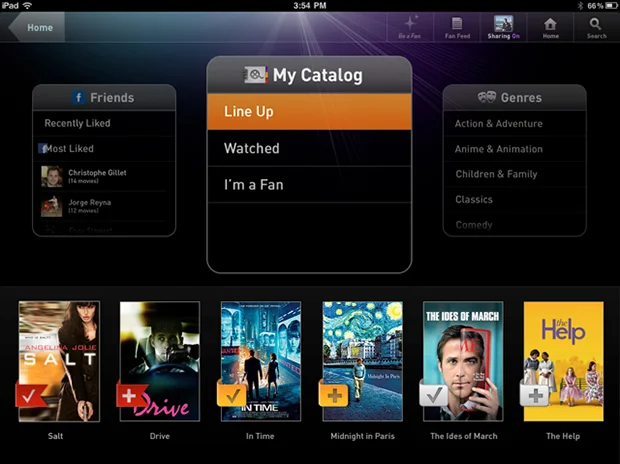The image size is (620, 464).
Task: Toggle the red checkmark on Salt poster
Action: click(30, 395)
